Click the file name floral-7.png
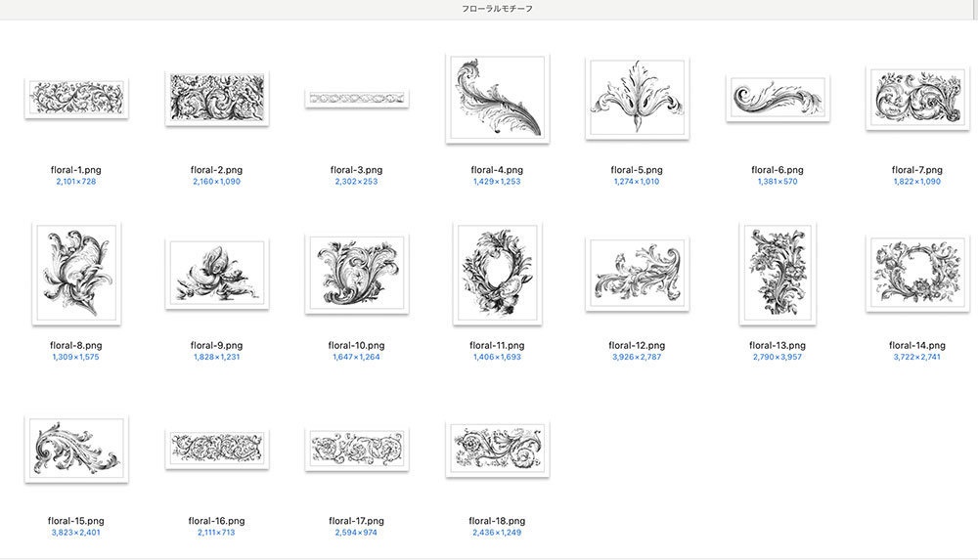The height and width of the screenshot is (560, 978). [x=917, y=170]
